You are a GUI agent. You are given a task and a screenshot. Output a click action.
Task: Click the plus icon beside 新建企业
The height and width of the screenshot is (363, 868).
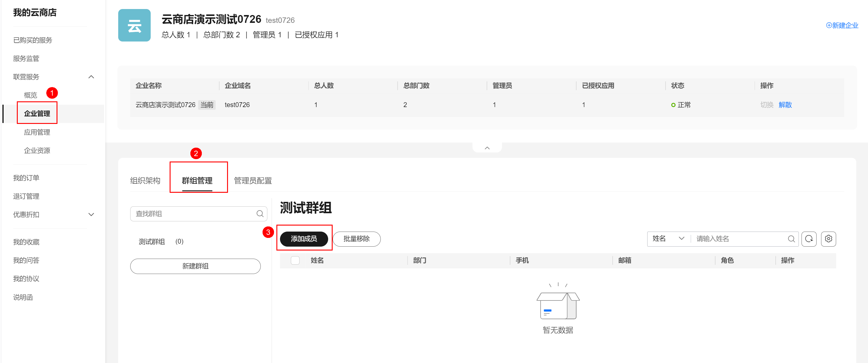pyautogui.click(x=829, y=25)
